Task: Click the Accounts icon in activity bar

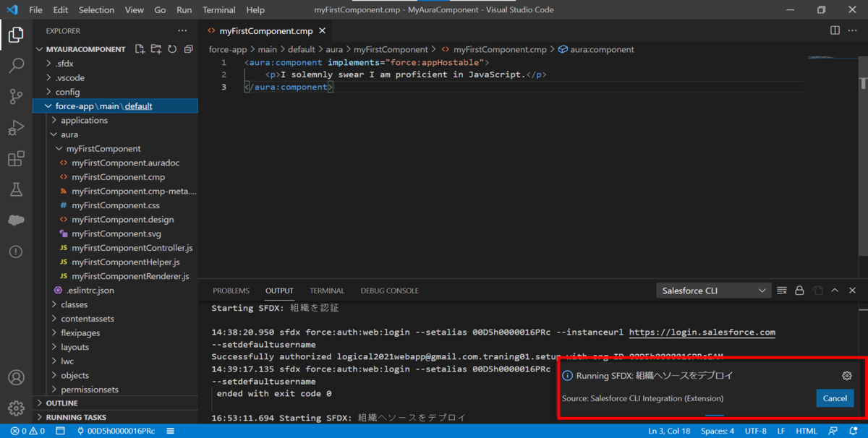Action: [x=16, y=378]
